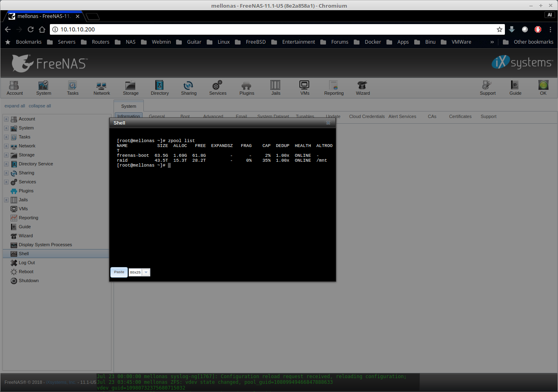Reload the page in Chromium

tap(31, 29)
